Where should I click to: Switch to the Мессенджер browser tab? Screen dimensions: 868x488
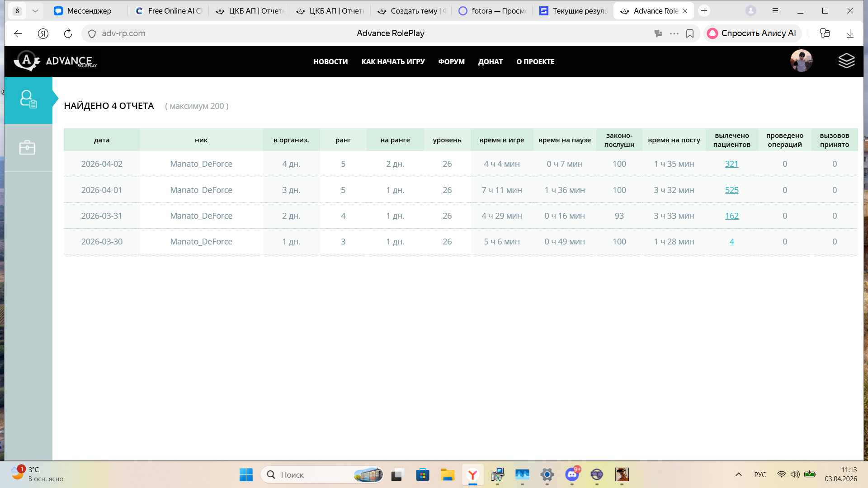89,11
